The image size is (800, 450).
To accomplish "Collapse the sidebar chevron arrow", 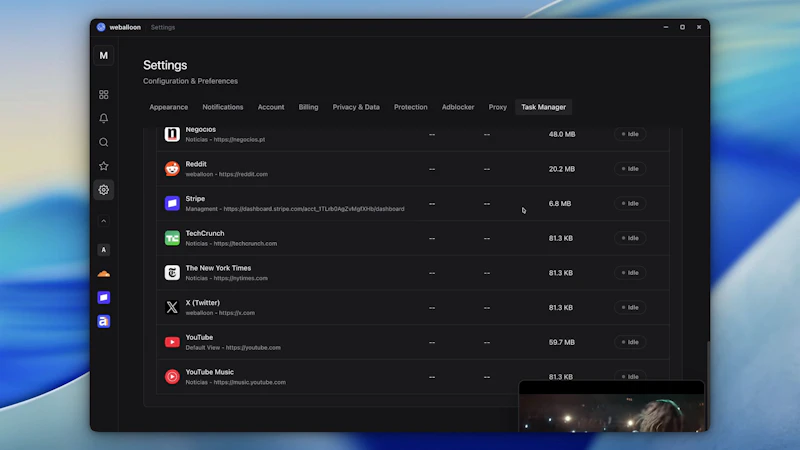I will [104, 221].
